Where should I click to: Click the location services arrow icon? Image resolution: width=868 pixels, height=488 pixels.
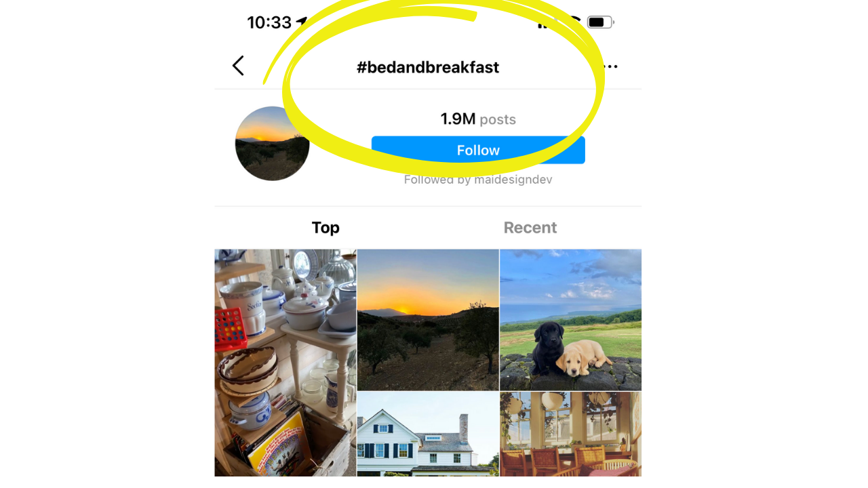[301, 22]
